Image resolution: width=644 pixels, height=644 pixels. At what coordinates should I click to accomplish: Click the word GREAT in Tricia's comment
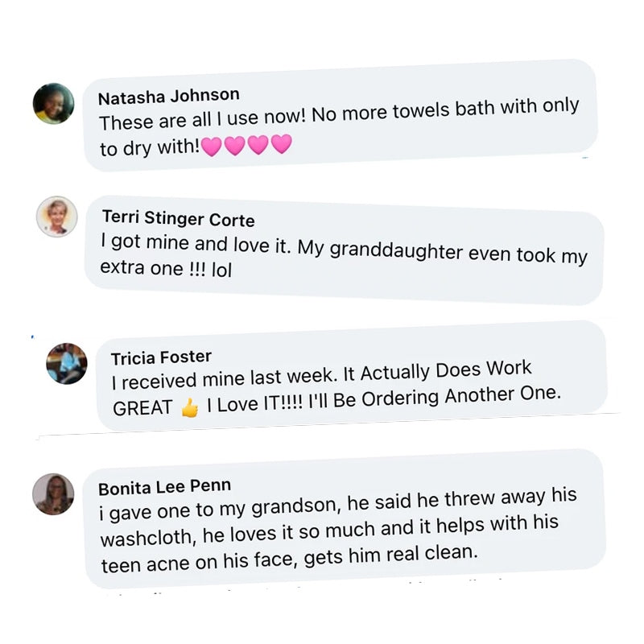[x=142, y=409]
